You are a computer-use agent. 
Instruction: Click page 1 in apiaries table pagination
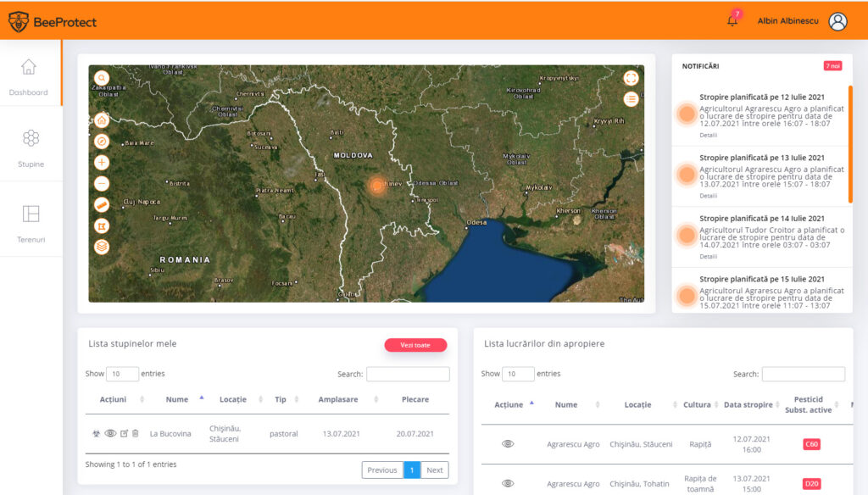(412, 470)
